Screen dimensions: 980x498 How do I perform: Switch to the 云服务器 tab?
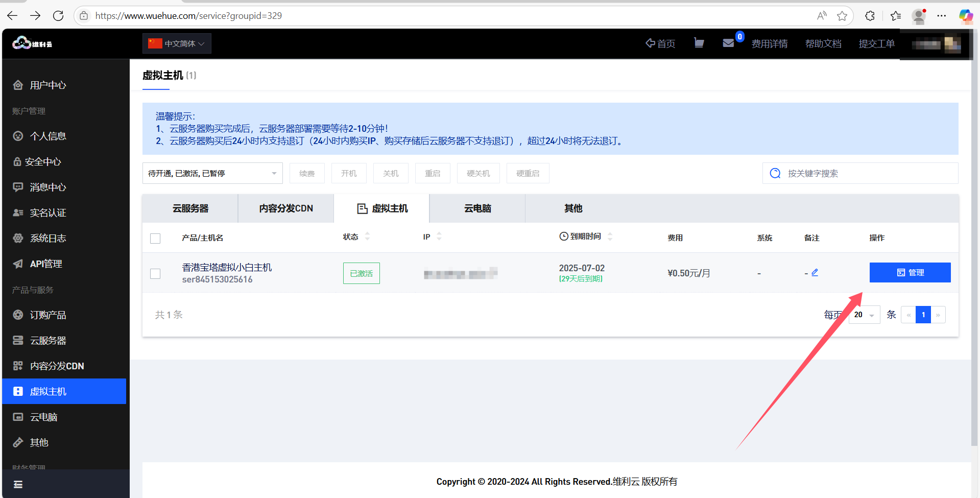(x=190, y=208)
